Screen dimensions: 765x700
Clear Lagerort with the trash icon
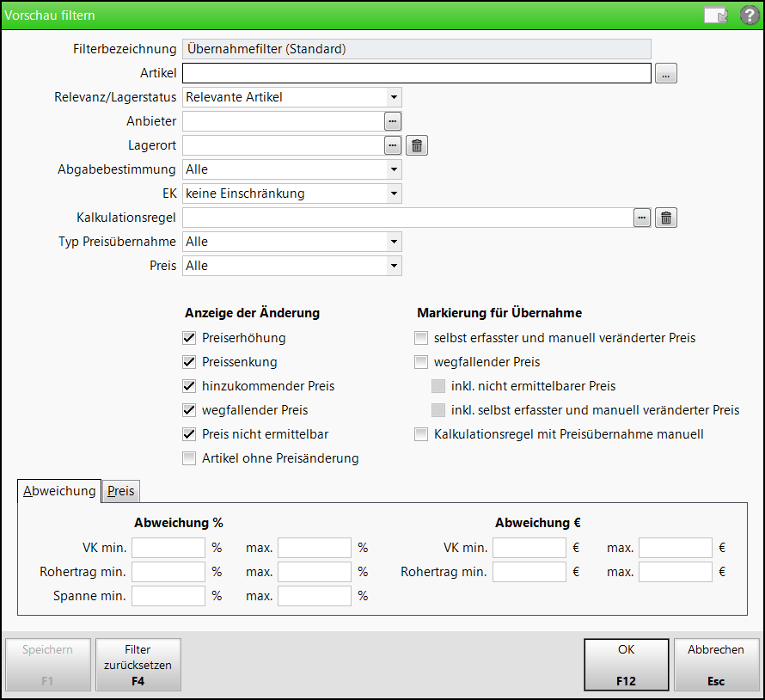417,145
